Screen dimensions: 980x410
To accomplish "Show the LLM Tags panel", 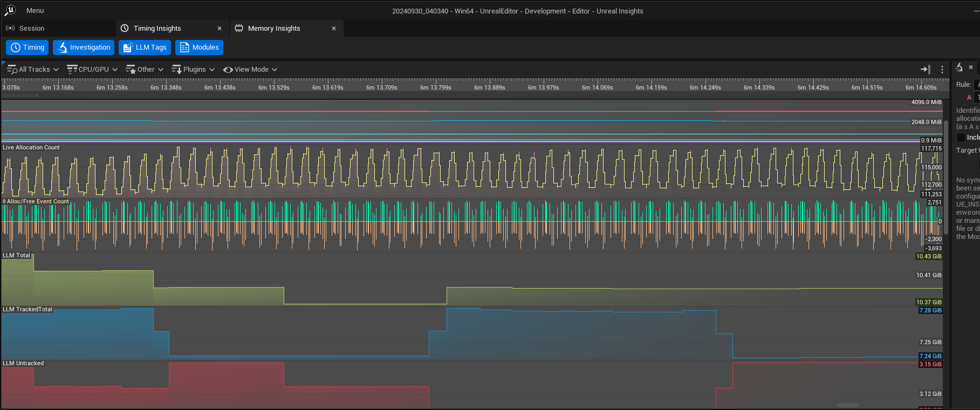I will (145, 47).
